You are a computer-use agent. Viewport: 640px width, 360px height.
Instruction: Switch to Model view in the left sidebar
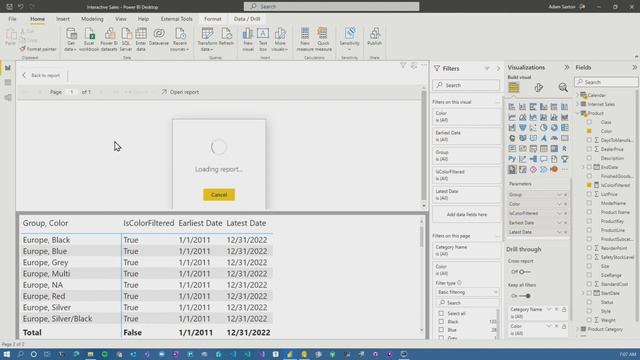tap(8, 98)
